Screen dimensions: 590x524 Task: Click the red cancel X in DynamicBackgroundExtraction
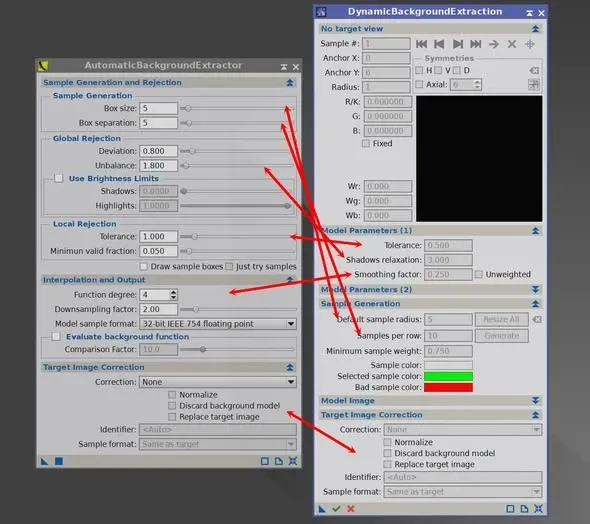point(351,509)
